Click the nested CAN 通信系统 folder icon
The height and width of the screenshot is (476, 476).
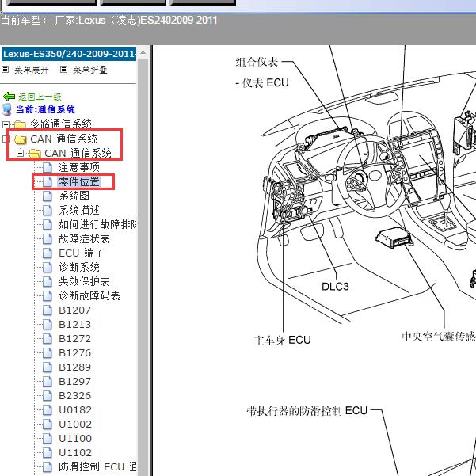click(x=34, y=154)
